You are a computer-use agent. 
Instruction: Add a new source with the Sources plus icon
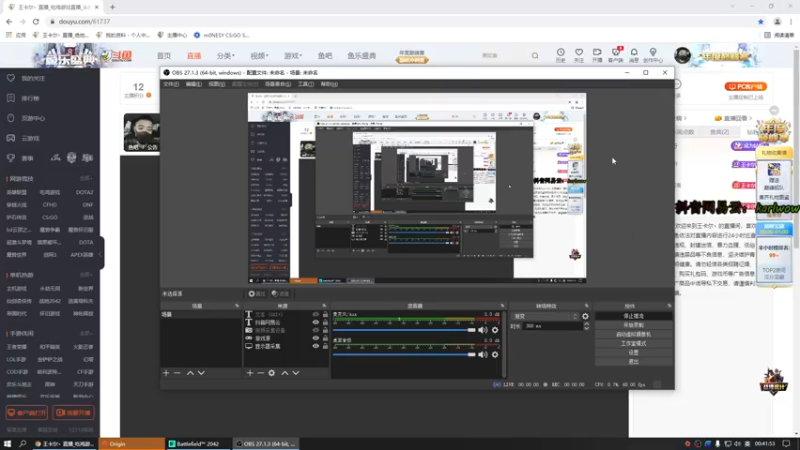coord(249,373)
